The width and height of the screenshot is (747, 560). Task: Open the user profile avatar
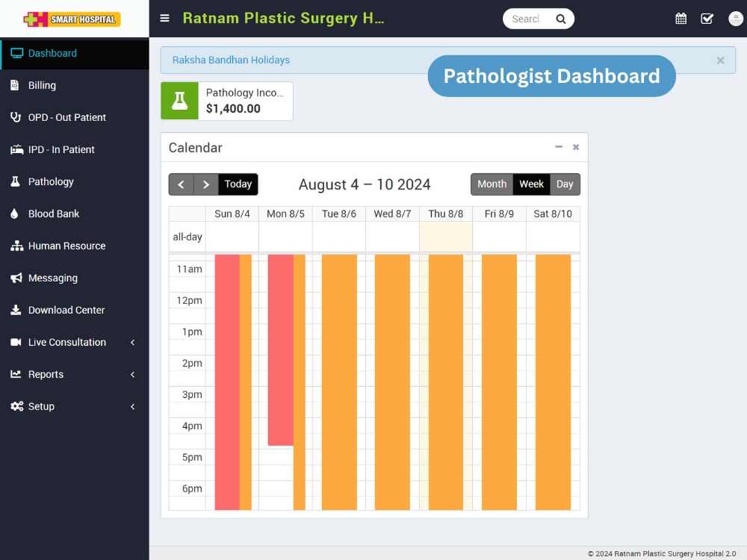pos(736,19)
